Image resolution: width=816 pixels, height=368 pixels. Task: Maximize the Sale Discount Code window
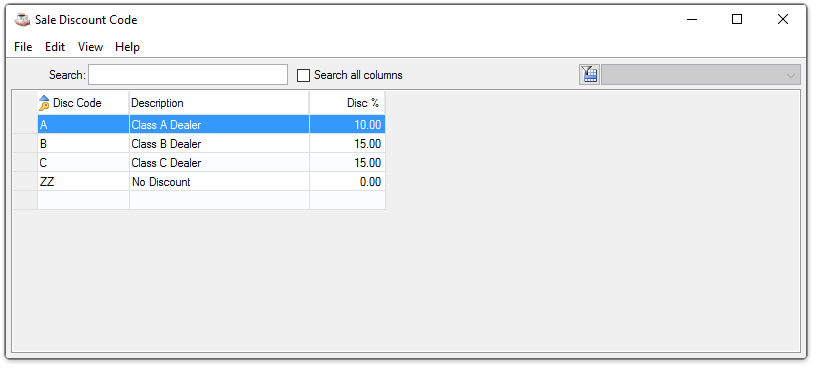click(x=737, y=20)
